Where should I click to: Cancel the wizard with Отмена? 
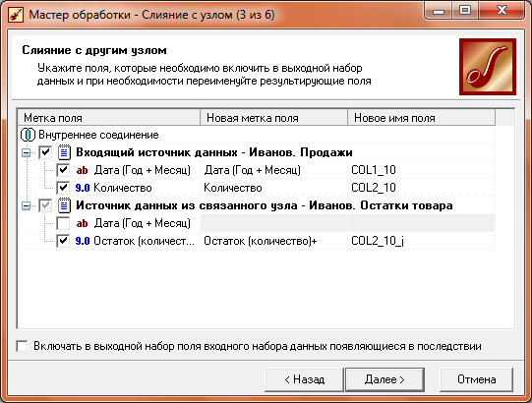coord(476,379)
